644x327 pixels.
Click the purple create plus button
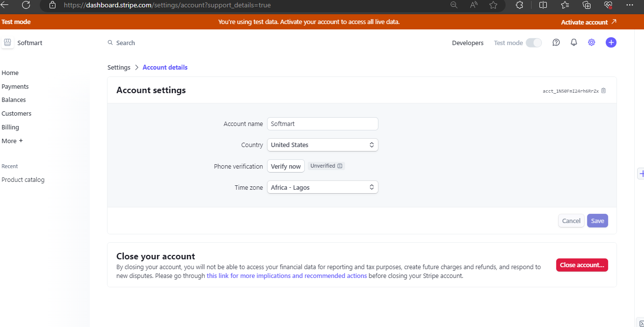[611, 43]
